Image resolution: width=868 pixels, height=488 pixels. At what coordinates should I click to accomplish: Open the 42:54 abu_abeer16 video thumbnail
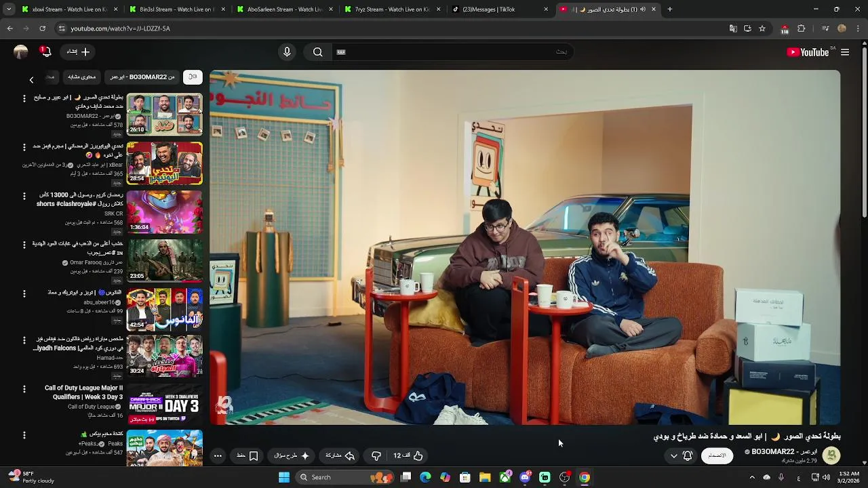[x=165, y=310]
